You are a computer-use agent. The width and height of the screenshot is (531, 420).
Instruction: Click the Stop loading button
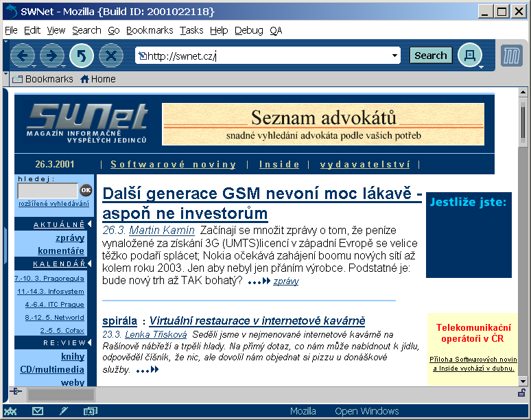point(111,55)
